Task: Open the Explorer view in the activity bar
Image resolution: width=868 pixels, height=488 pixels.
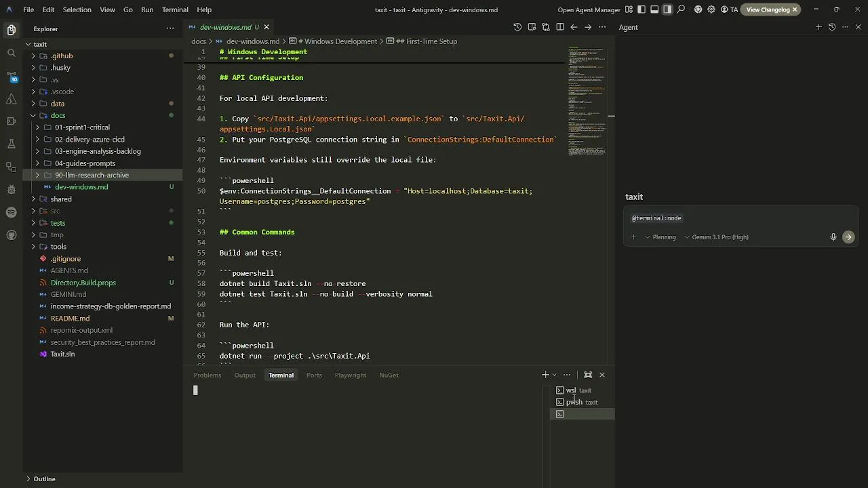Action: pos(12,29)
